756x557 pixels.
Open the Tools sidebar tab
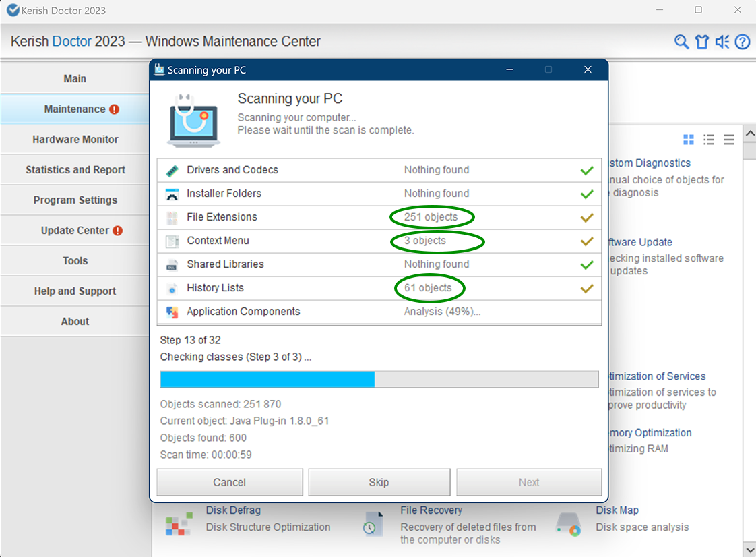coord(75,261)
